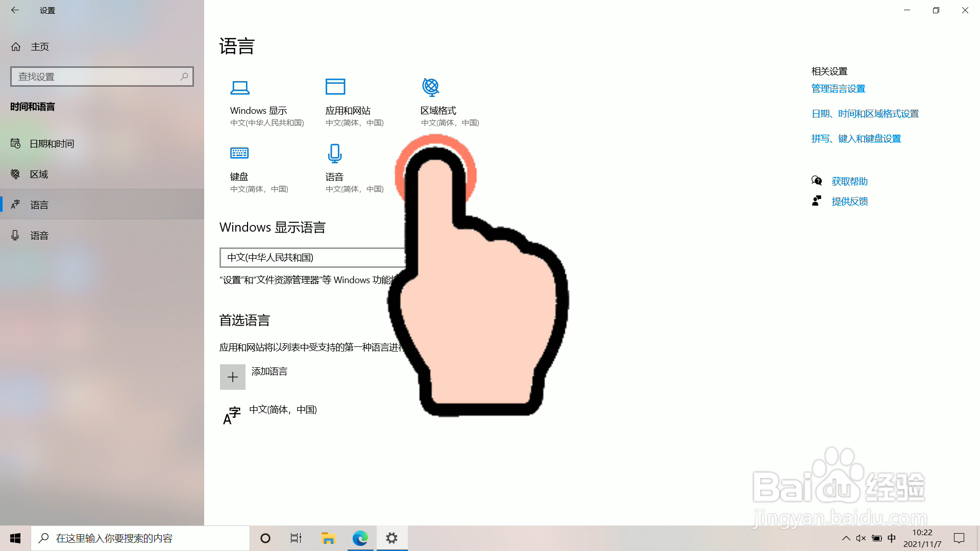Viewport: 980px width, 551px height.
Task: Open Microsoft Edge from taskbar
Action: point(360,538)
